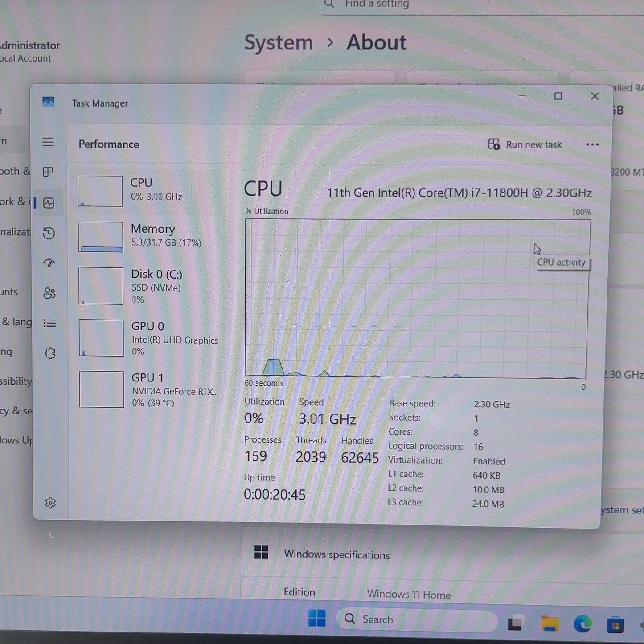Click the "Sockets:" label
The height and width of the screenshot is (644, 644).
[x=404, y=418]
